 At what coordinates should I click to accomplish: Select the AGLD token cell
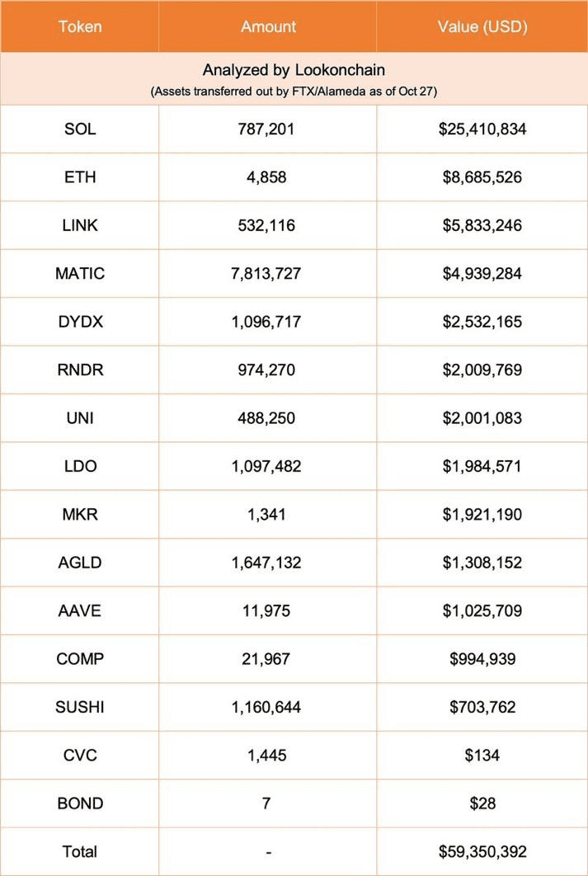pos(80,563)
